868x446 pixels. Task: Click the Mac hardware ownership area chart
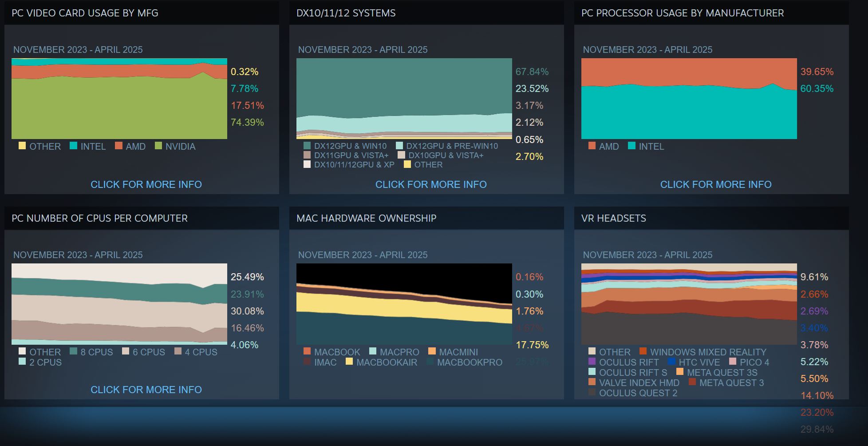(x=404, y=304)
